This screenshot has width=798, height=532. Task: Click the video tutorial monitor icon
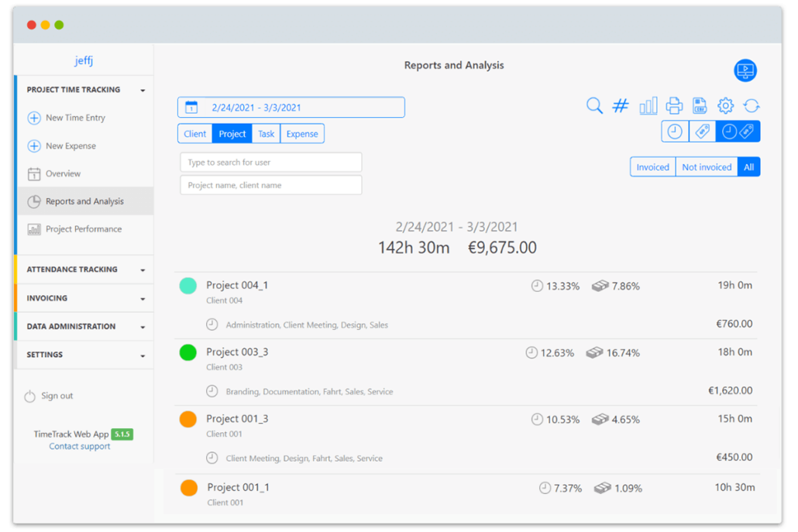(745, 70)
